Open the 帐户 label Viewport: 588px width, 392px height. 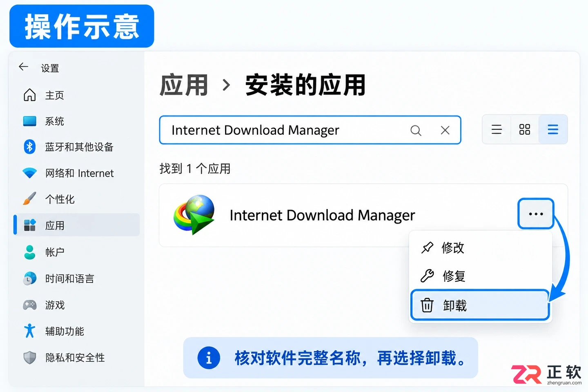coord(55,252)
